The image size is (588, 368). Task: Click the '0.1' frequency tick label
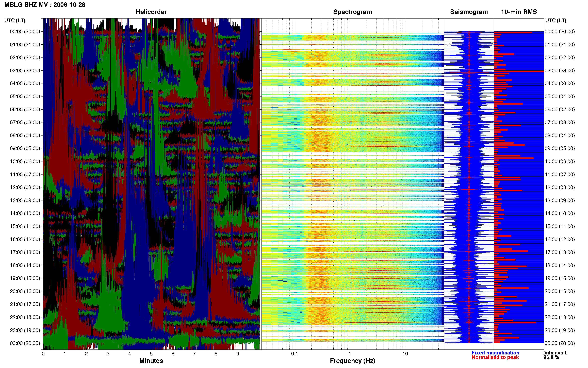click(x=295, y=354)
